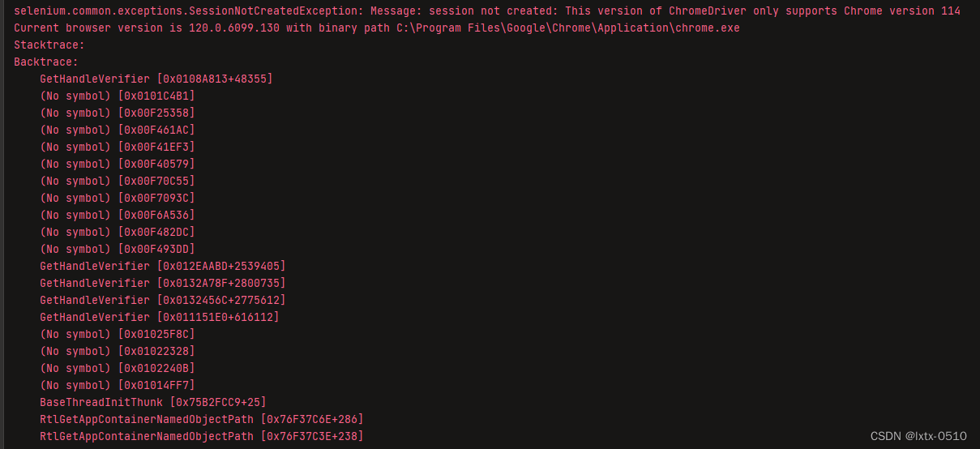Click the RtlGetAppContainerNamedObjectPath [0x76F37C6E+286] line
Viewport: 980px width, 449px height.
[202, 420]
